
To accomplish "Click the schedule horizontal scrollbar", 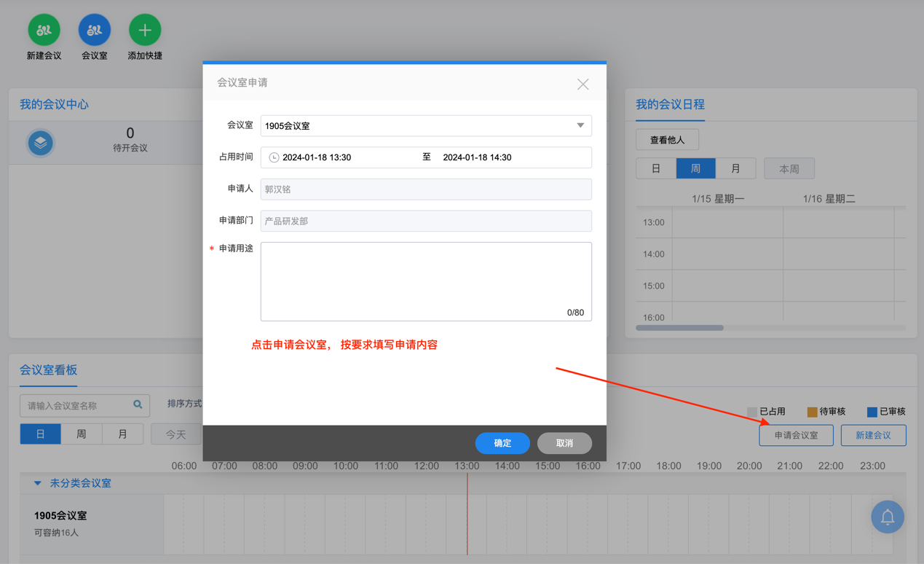I will coord(679,328).
